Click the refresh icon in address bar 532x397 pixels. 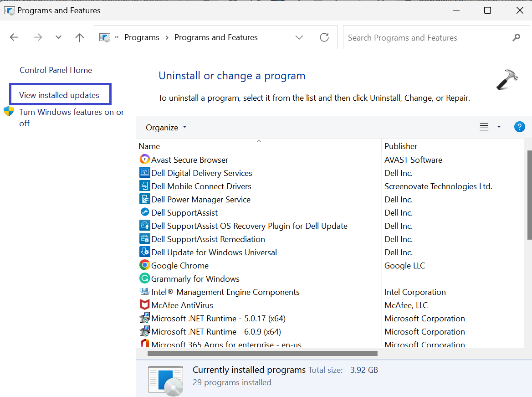click(x=324, y=37)
